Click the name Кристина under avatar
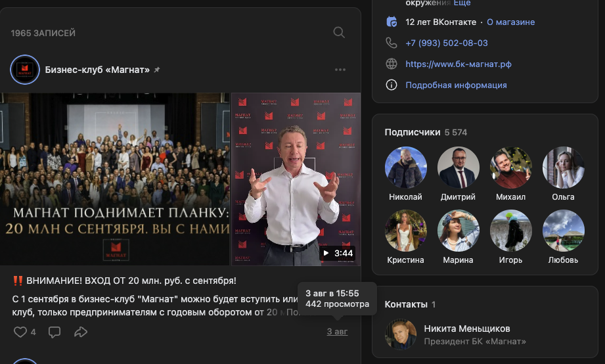 coord(405,260)
